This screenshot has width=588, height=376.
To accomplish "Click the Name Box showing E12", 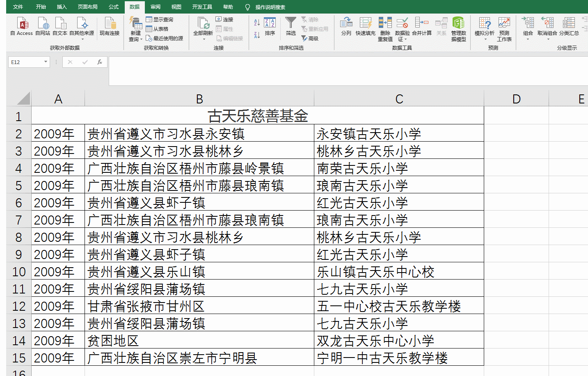I will click(26, 62).
